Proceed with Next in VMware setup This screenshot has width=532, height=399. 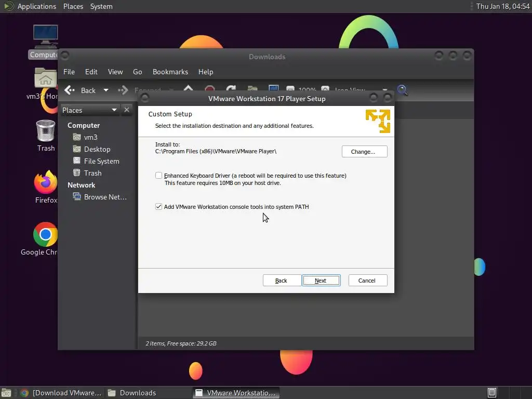coord(321,281)
